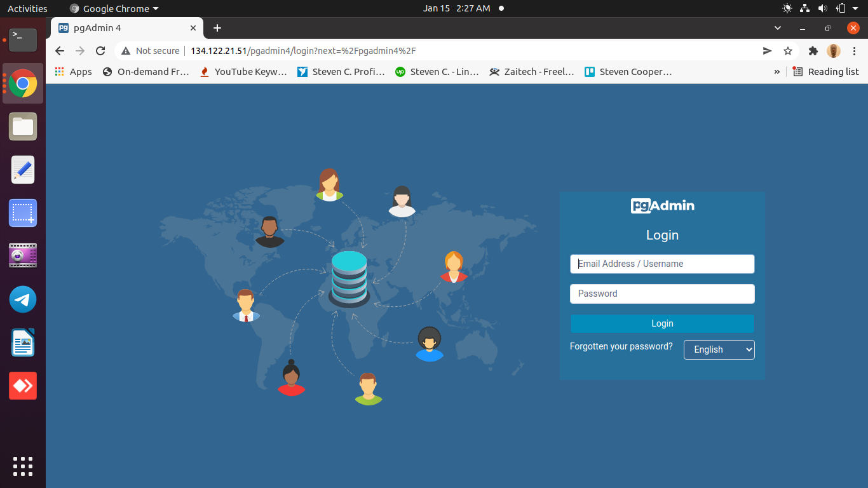
Task: Open Chrome three-dot menu
Action: (x=854, y=51)
